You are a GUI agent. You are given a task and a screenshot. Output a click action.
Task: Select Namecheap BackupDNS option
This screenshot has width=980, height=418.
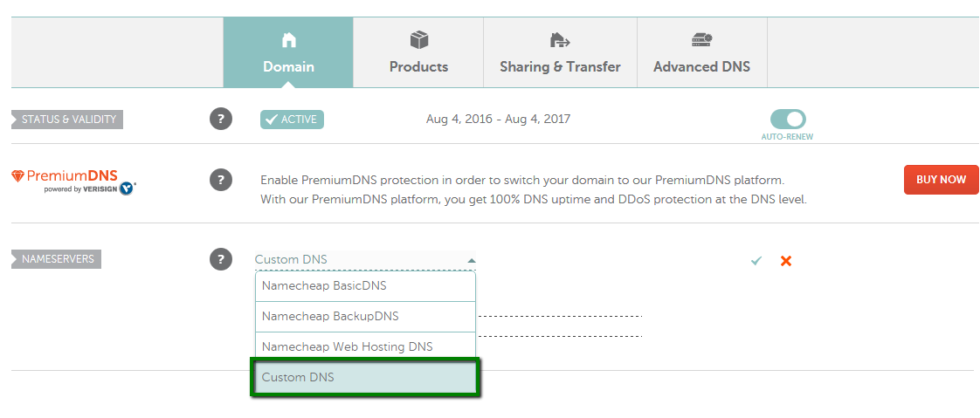tap(366, 316)
